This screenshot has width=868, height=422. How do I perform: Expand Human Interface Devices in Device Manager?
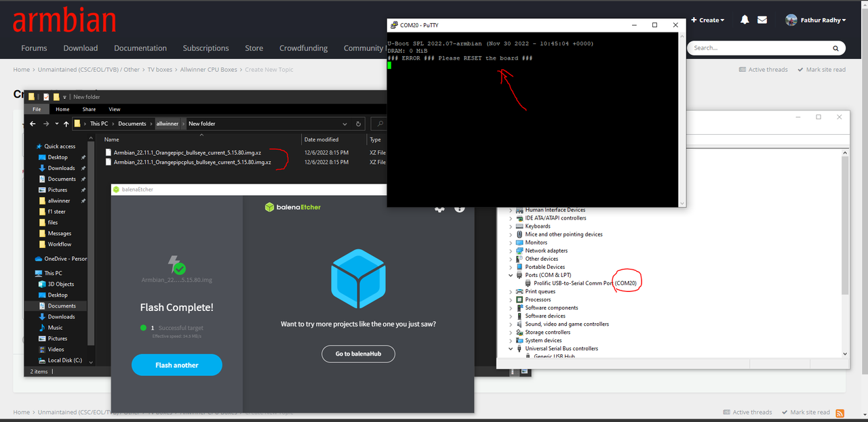(x=511, y=210)
